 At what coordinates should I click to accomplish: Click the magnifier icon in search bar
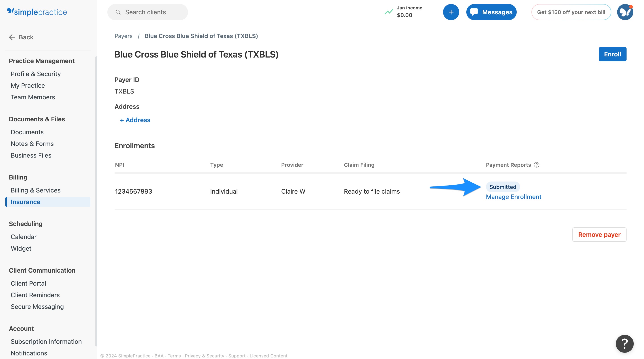click(118, 12)
